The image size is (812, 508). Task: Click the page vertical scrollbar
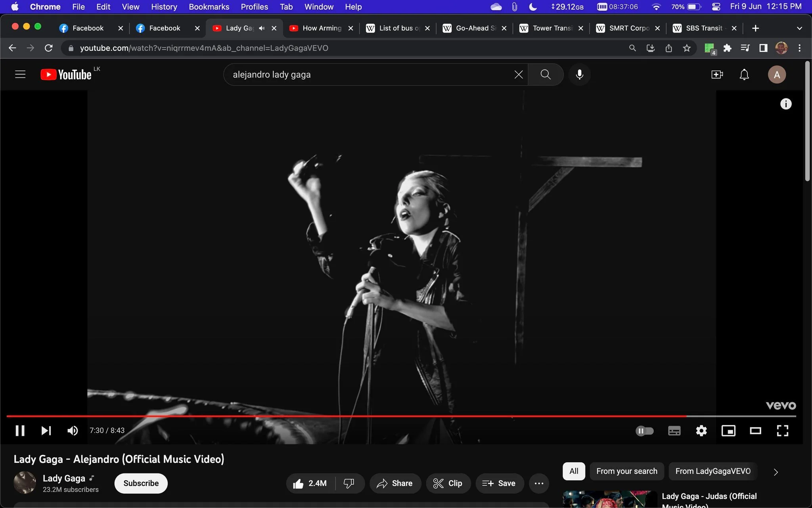[808, 121]
